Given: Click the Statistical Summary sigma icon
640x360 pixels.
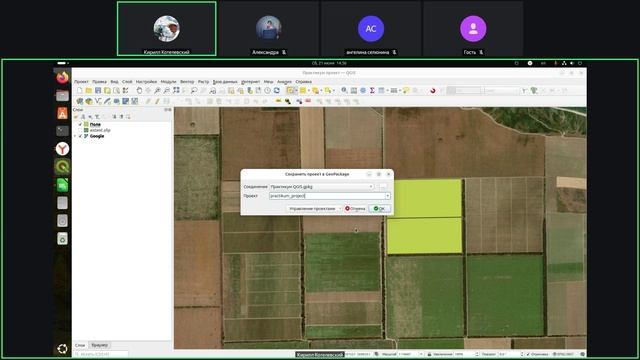Looking at the screenshot, I should (x=372, y=91).
